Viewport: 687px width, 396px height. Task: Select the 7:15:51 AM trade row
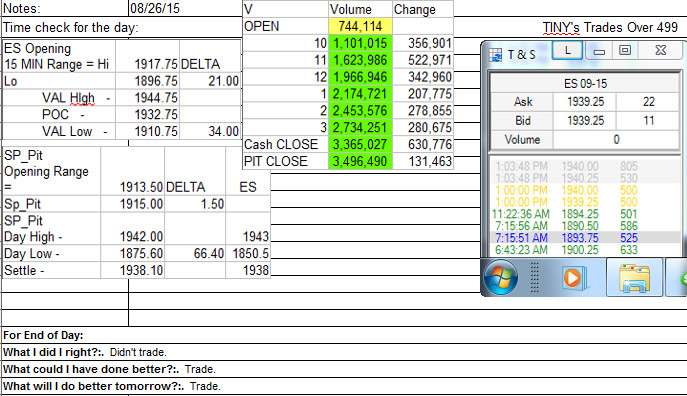point(585,238)
